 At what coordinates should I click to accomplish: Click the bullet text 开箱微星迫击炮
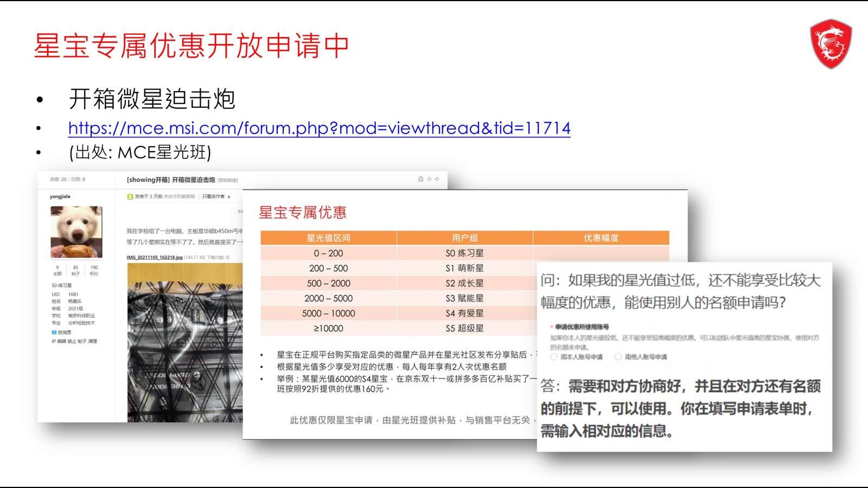tap(152, 99)
